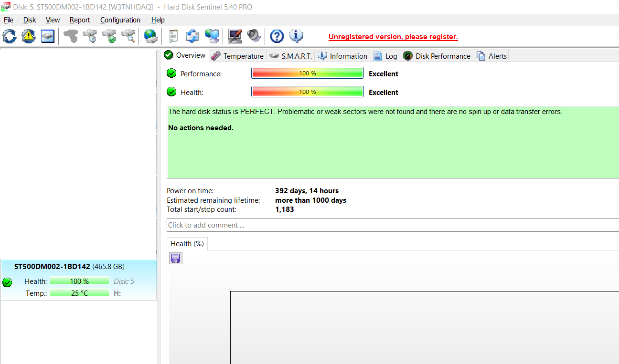Click the disk with magnifier toolbar icon
Image resolution: width=619 pixels, height=364 pixels.
click(x=128, y=36)
